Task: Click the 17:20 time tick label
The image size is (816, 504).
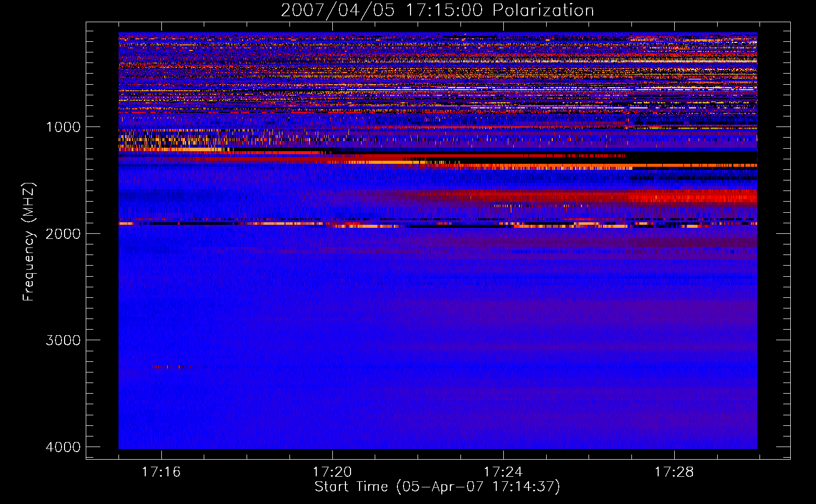Action: pos(332,472)
